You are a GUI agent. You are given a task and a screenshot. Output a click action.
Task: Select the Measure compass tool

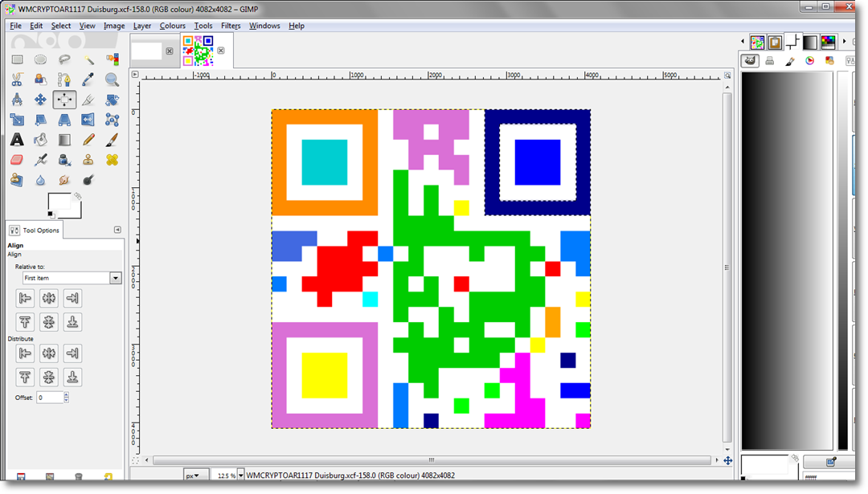(x=17, y=100)
